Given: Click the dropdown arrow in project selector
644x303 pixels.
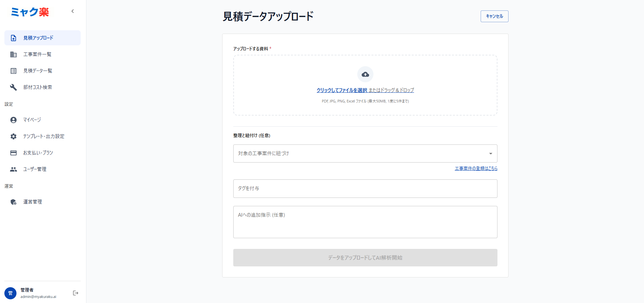Looking at the screenshot, I should coord(490,154).
